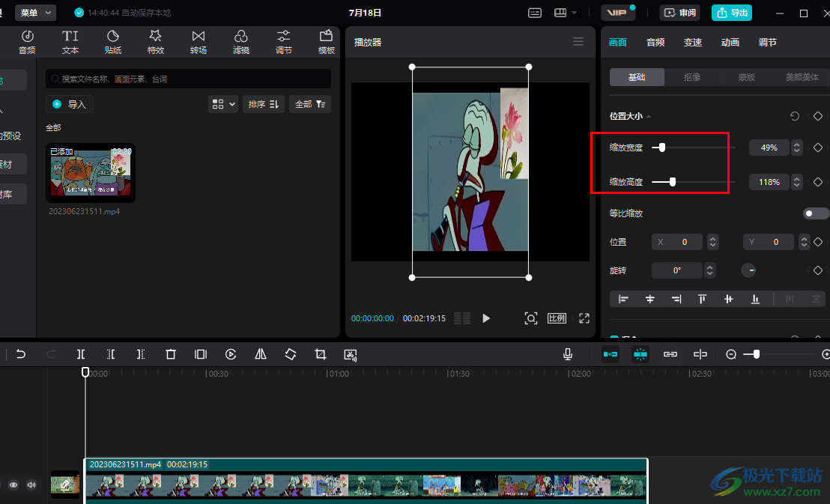Screen dimensions: 830x504
Task: Open the 贴纸 stickers tab
Action: (x=113, y=42)
